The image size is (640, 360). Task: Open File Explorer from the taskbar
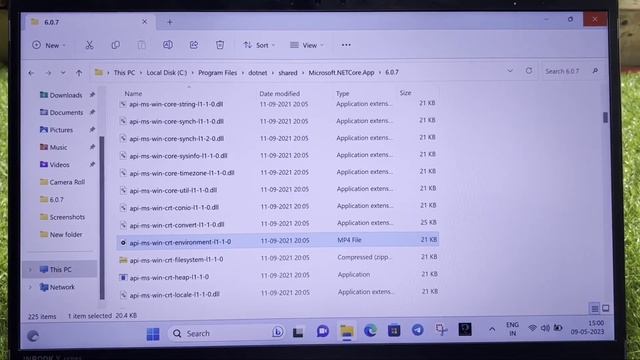(x=347, y=331)
